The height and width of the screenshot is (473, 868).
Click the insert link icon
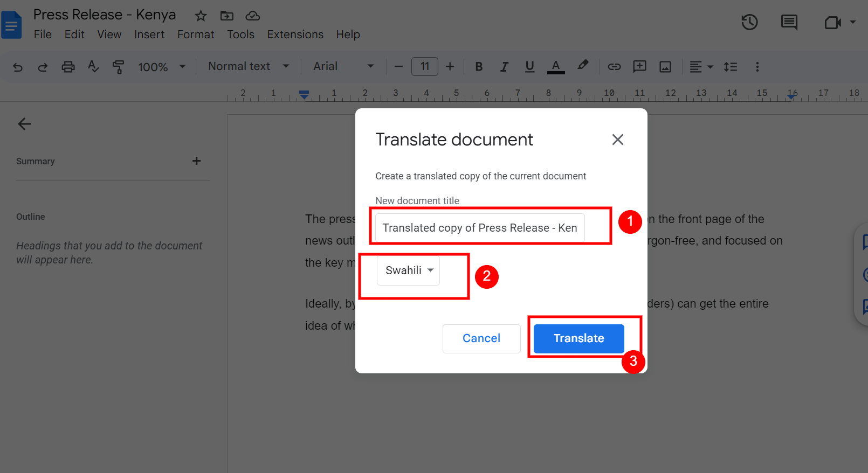pyautogui.click(x=614, y=67)
